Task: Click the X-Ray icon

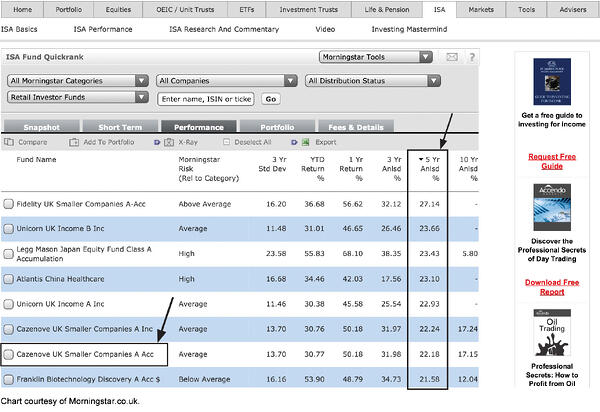Action: pyautogui.click(x=169, y=142)
